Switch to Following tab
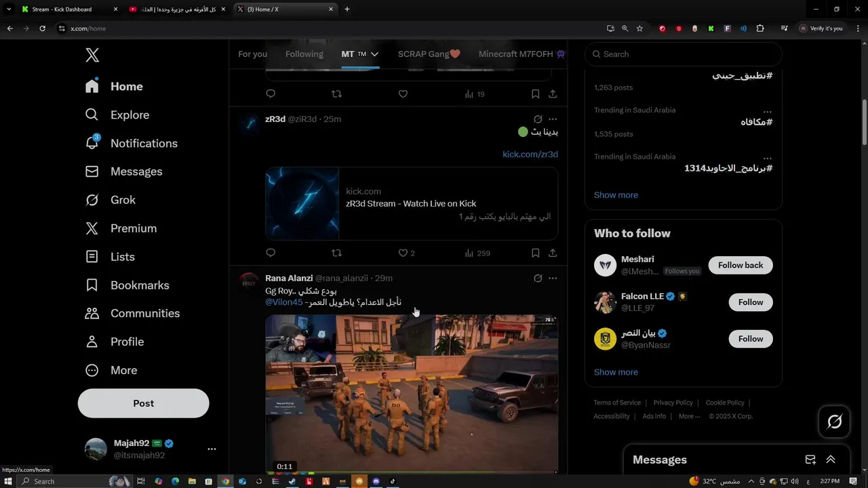The width and height of the screenshot is (868, 488). pyautogui.click(x=304, y=54)
